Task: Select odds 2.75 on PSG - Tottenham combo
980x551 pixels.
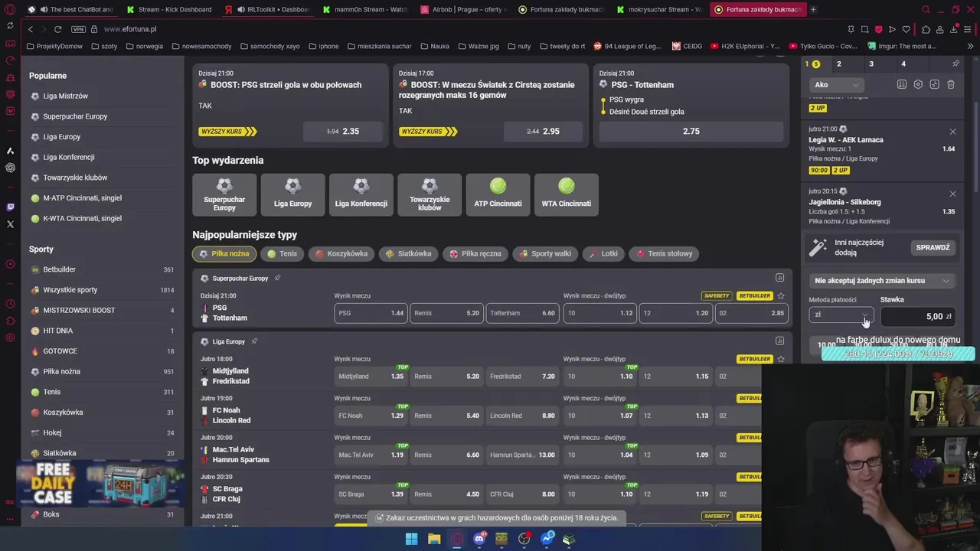Action: 691,132
